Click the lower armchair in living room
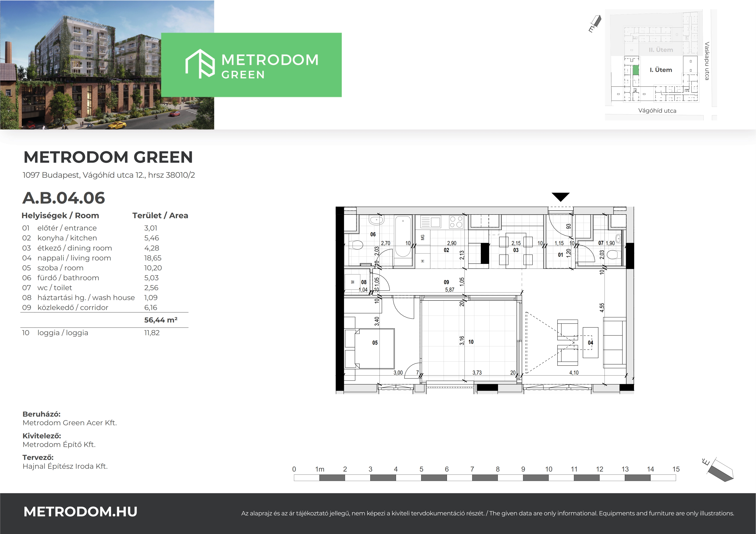 click(567, 355)
